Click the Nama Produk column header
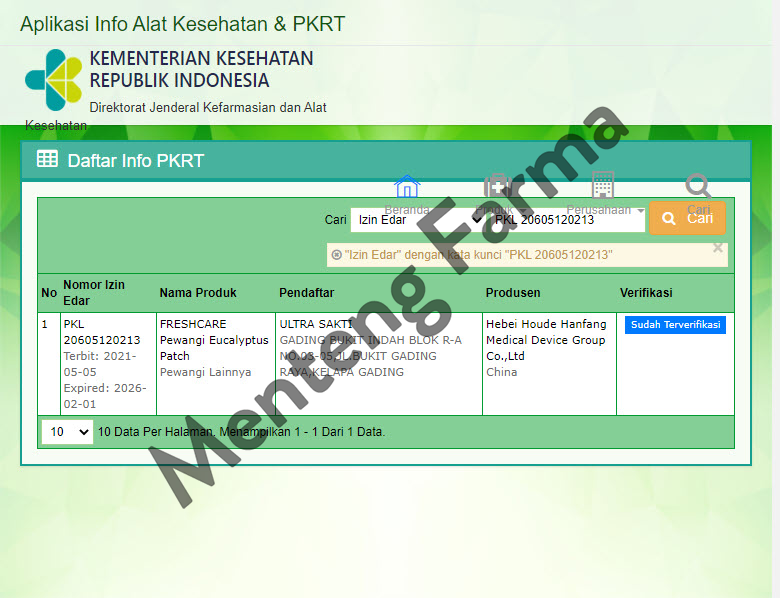The image size is (780, 598). 198,293
